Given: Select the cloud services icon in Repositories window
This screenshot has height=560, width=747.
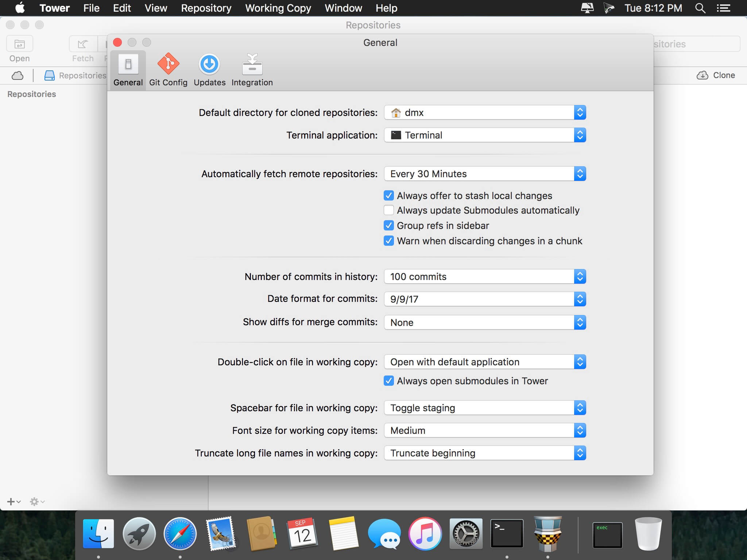Looking at the screenshot, I should [x=18, y=75].
